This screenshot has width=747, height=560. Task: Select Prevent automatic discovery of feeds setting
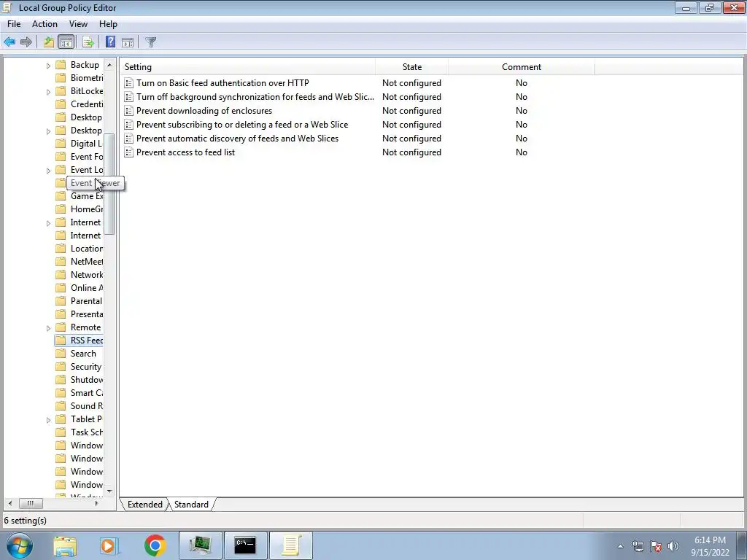[237, 138]
